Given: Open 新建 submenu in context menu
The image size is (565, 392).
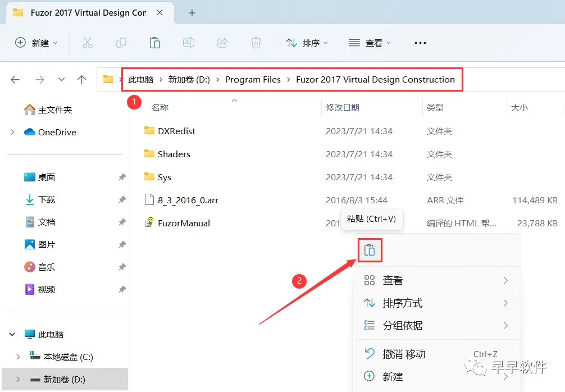Looking at the screenshot, I should pos(437,376).
